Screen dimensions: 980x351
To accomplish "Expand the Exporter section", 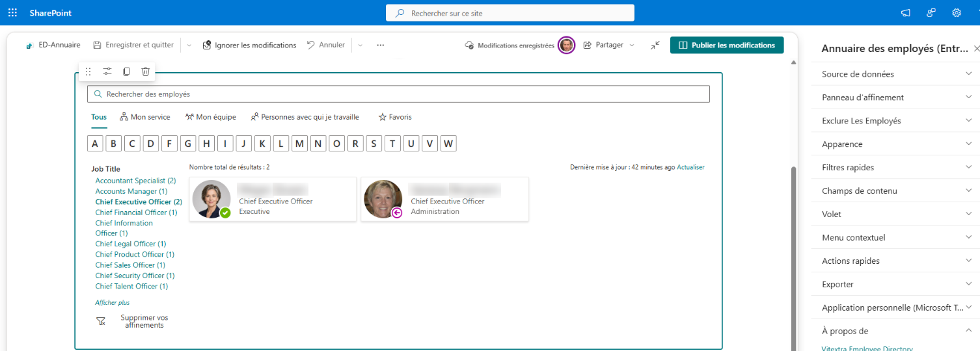I will click(896, 285).
